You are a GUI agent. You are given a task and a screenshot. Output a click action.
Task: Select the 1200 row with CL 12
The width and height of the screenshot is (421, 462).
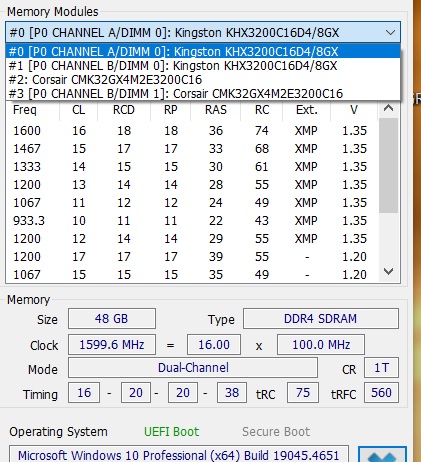(192, 239)
